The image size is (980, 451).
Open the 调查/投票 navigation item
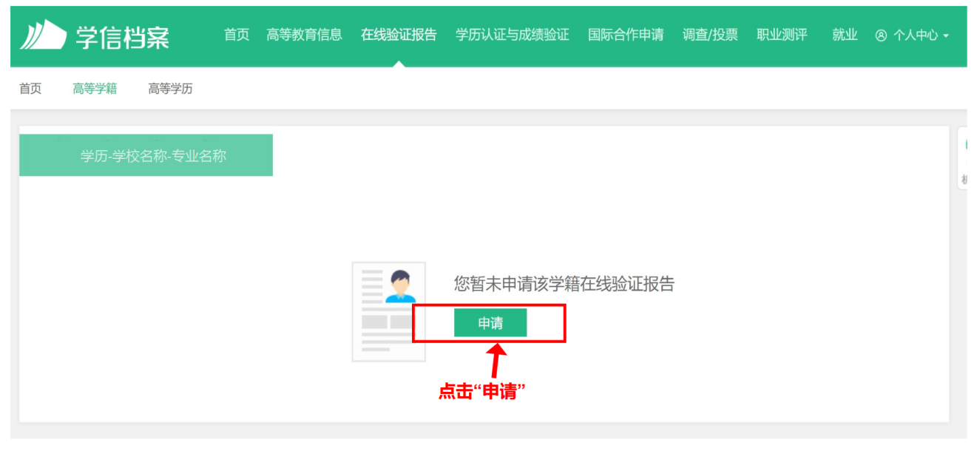click(x=710, y=35)
